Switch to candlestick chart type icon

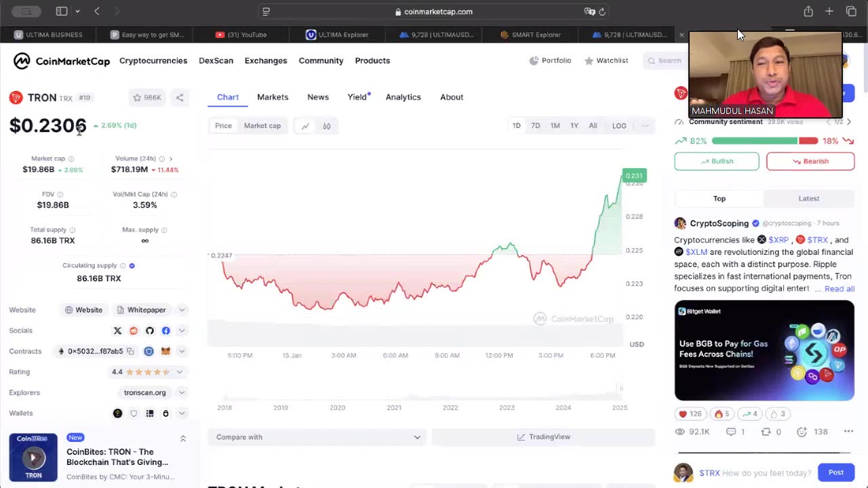(327, 126)
